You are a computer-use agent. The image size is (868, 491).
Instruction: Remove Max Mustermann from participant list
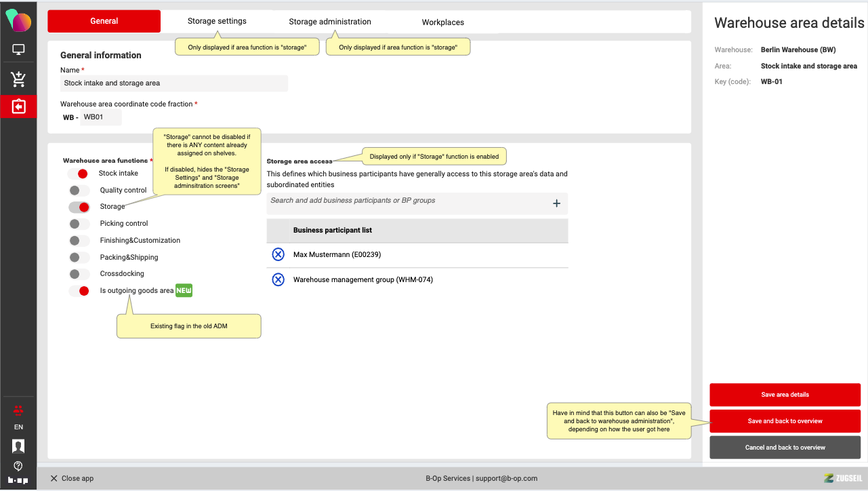pos(278,254)
